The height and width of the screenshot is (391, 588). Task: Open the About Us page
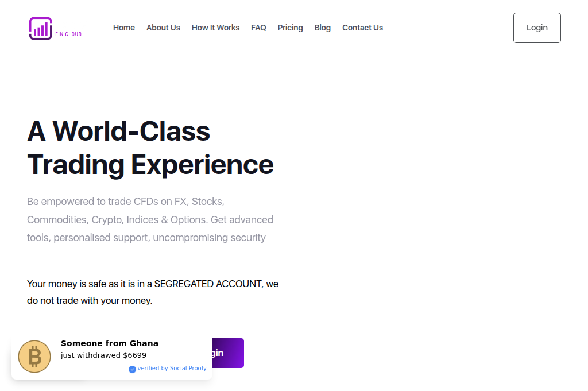[x=163, y=28]
